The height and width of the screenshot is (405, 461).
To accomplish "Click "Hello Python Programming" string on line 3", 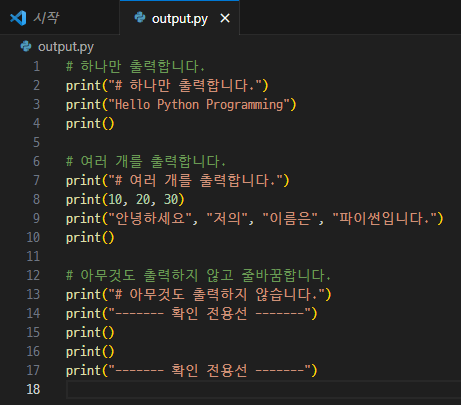I will coord(199,105).
